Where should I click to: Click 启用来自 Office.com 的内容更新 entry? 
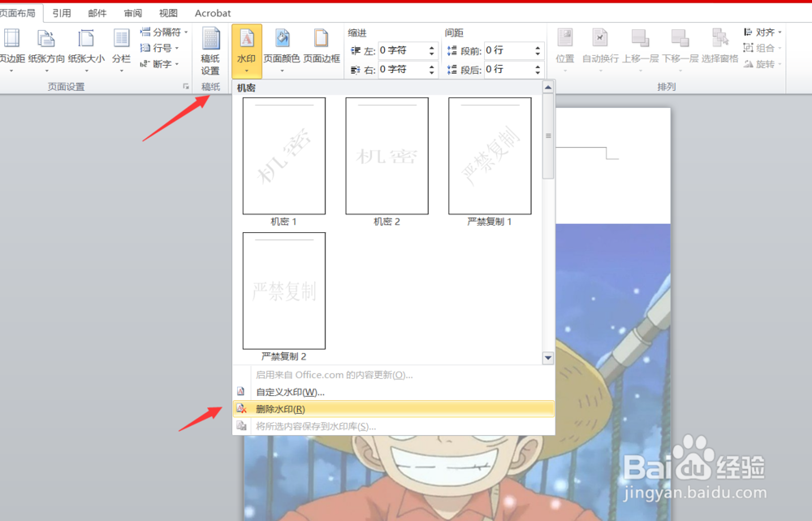(x=394, y=375)
